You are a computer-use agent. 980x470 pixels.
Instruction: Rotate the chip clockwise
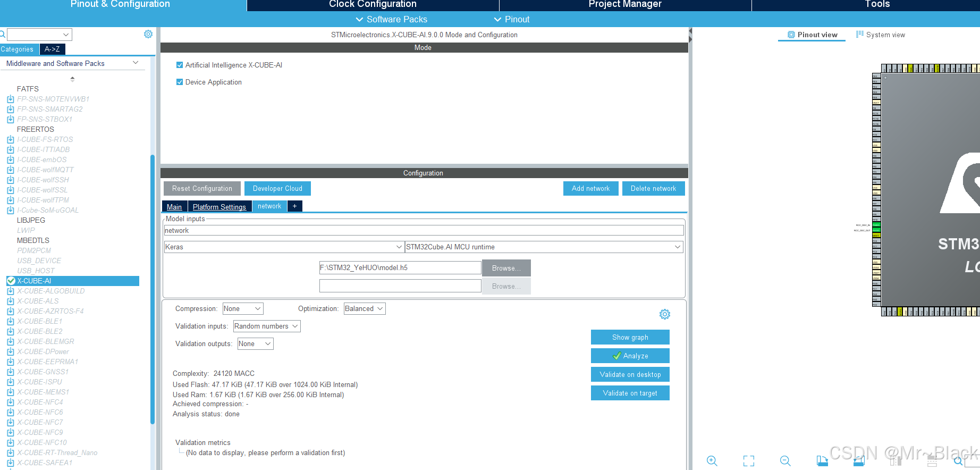(822, 461)
